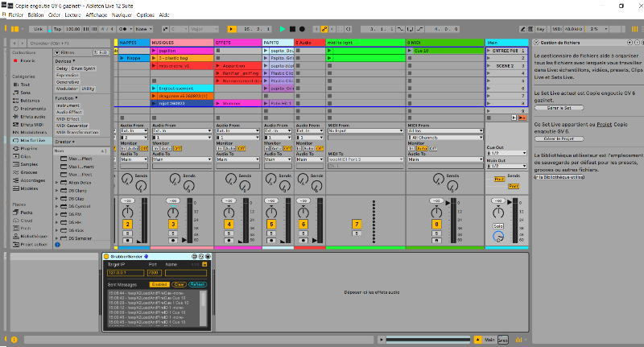Toggle track 2 activator button
The image size is (644, 347).
click(x=127, y=224)
